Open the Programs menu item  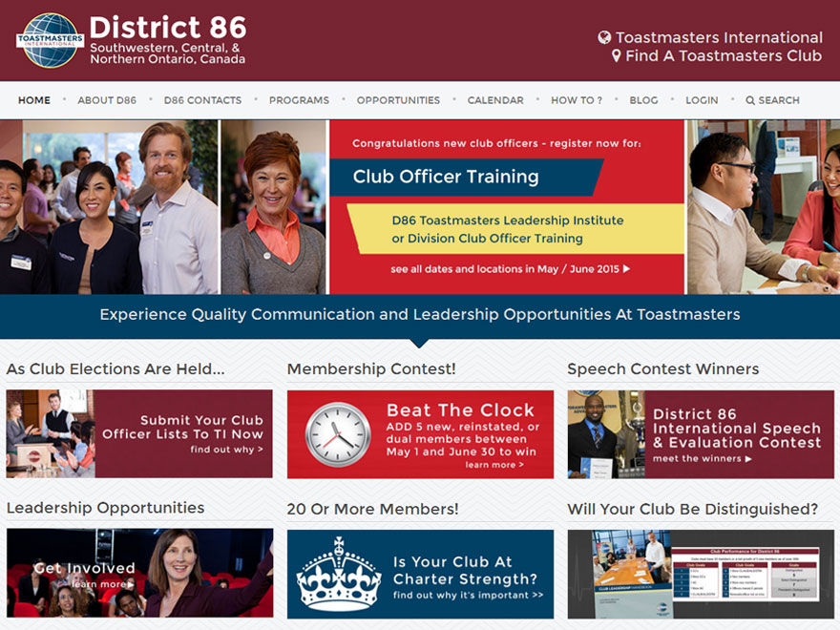coord(299,100)
